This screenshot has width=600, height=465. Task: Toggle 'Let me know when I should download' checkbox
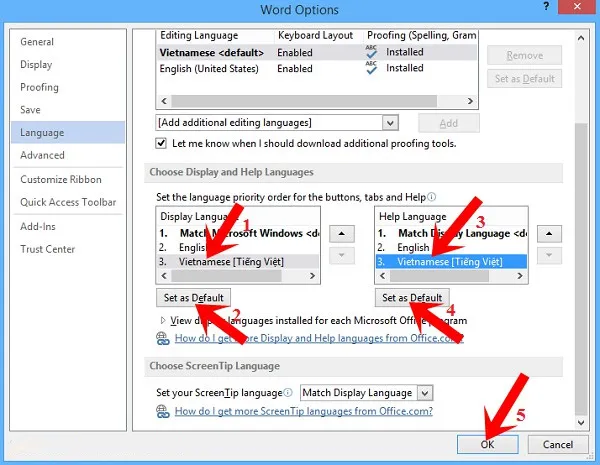[162, 144]
